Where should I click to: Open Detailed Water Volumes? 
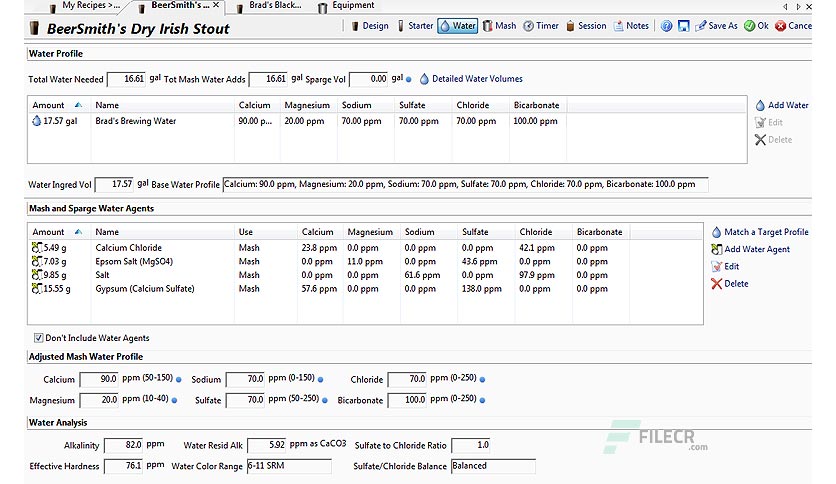471,79
